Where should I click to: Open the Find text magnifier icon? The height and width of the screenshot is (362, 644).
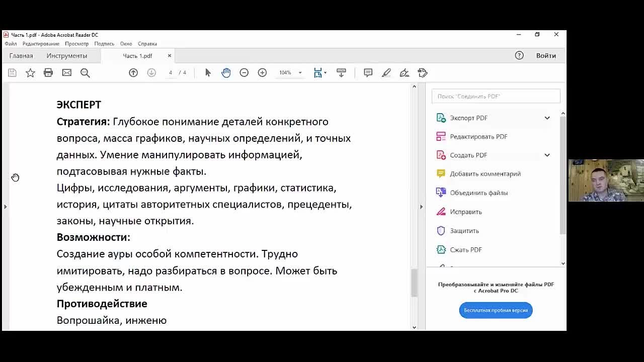pos(85,73)
